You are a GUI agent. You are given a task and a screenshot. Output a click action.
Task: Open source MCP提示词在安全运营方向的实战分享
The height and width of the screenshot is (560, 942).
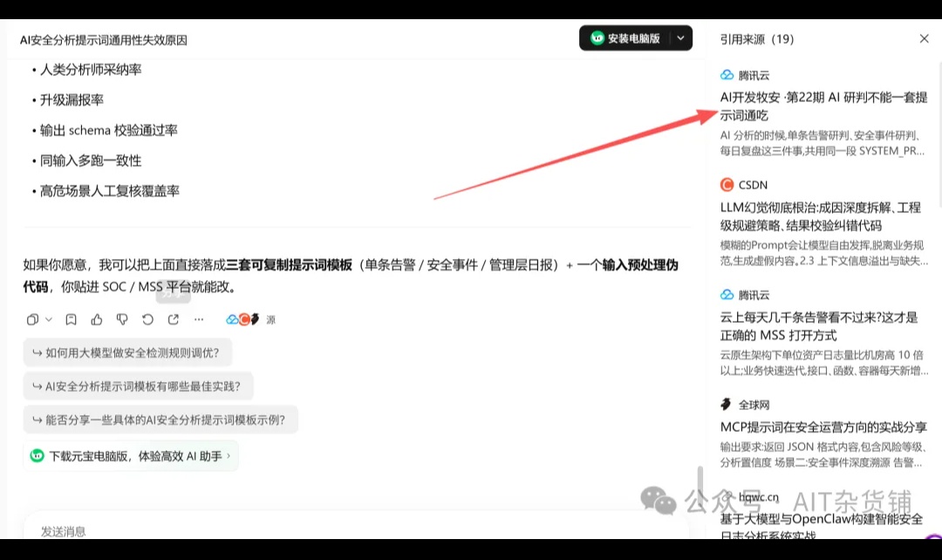point(823,427)
